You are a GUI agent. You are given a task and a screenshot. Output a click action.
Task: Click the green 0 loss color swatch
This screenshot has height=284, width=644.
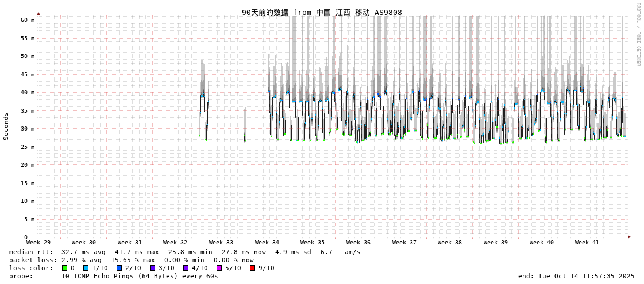point(65,268)
